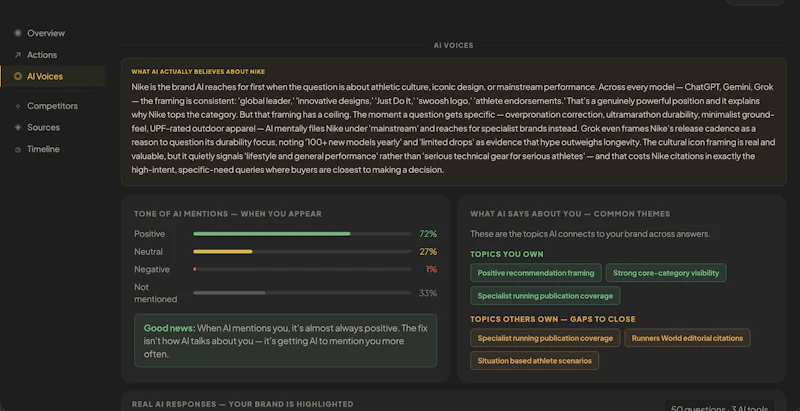
Task: Click the Negative tone bar
Action: click(x=194, y=269)
